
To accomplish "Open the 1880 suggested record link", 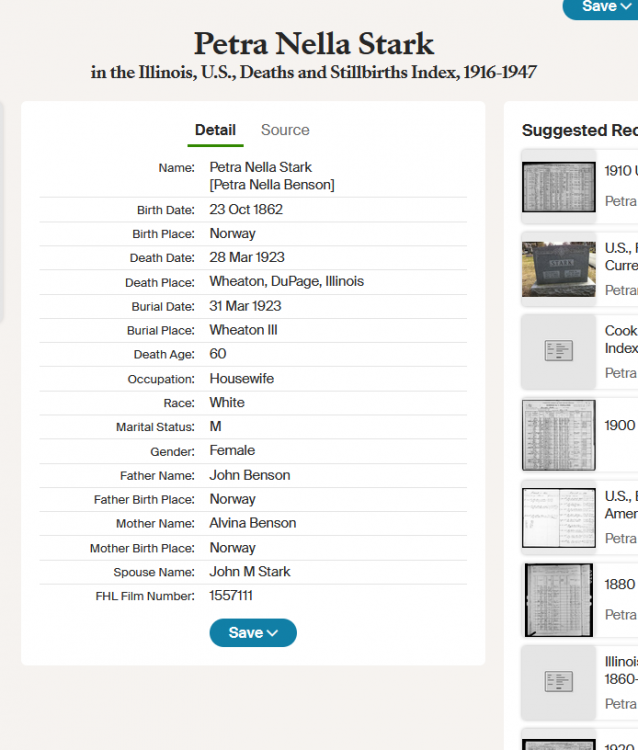I will (620, 584).
